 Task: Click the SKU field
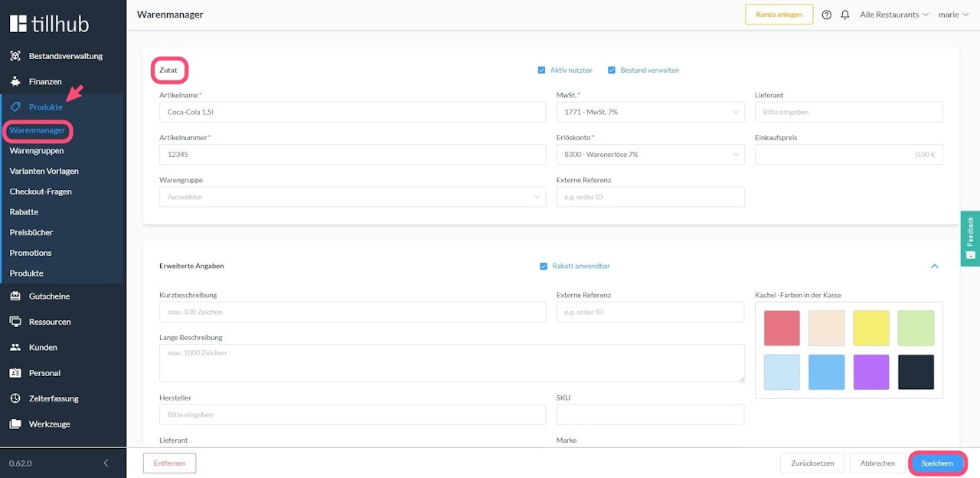[x=651, y=414]
